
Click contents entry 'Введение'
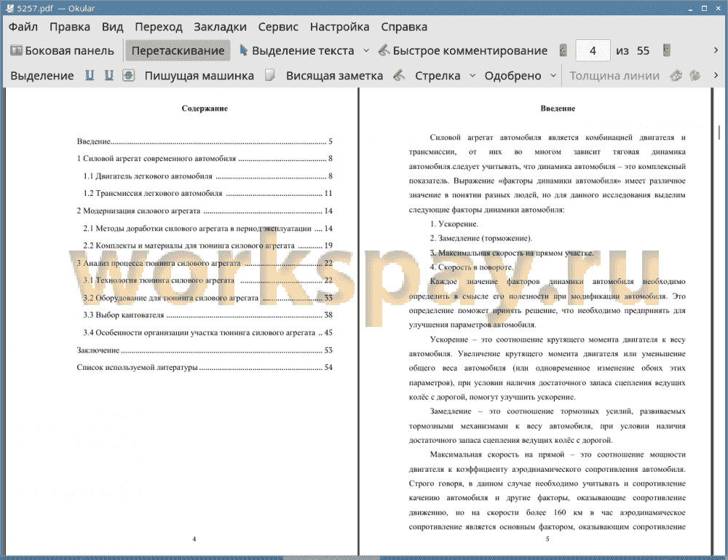point(205,141)
